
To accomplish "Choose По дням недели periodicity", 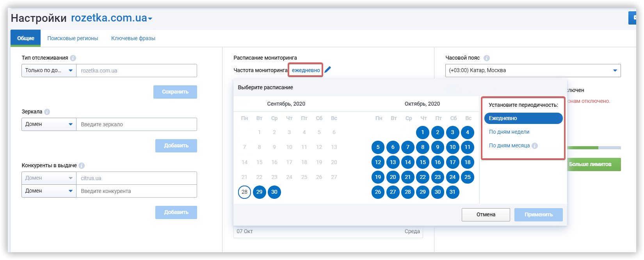I will tap(509, 132).
